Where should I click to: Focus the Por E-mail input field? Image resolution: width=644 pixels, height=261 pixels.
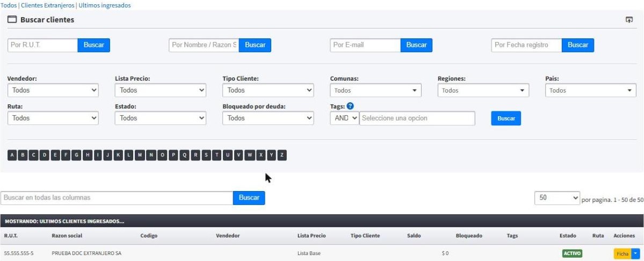[x=366, y=45]
